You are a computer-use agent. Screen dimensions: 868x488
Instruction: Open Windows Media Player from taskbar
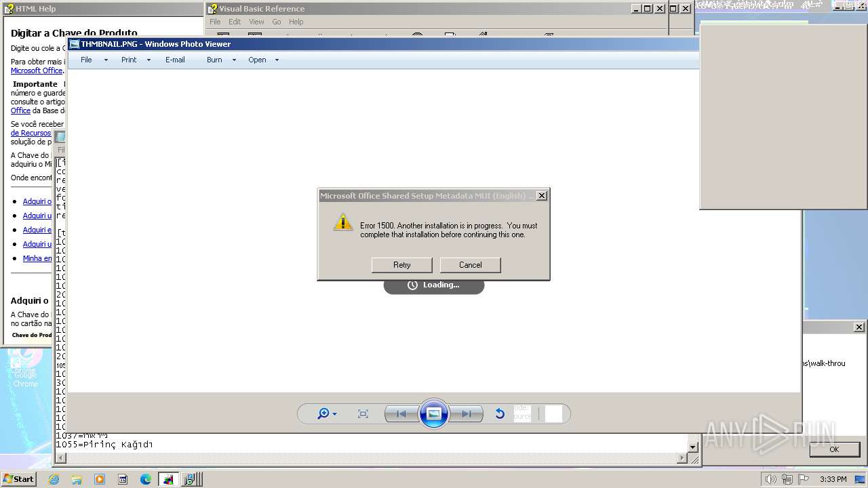point(100,479)
